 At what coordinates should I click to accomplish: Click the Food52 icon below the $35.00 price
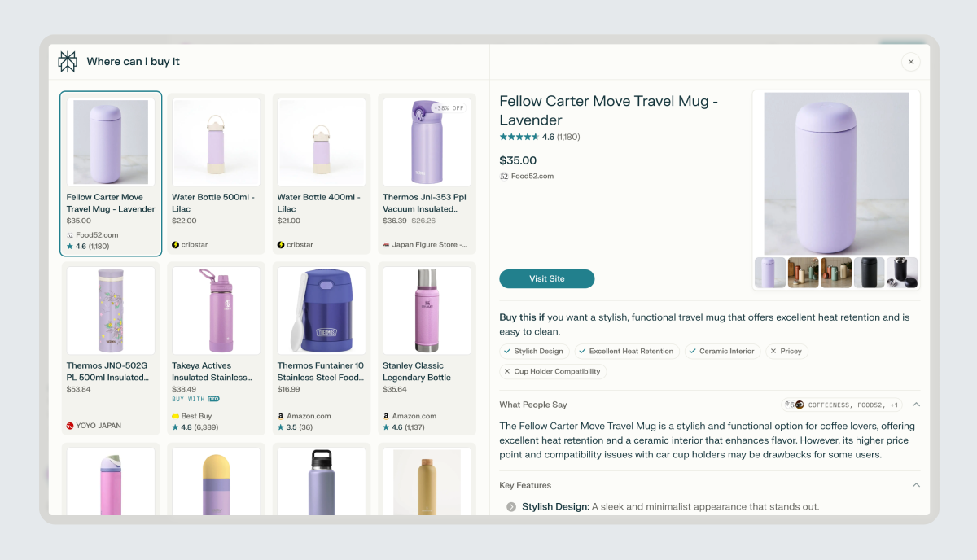pyautogui.click(x=504, y=177)
